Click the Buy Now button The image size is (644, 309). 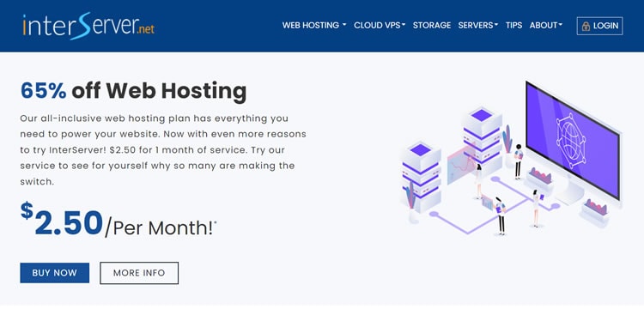[55, 273]
